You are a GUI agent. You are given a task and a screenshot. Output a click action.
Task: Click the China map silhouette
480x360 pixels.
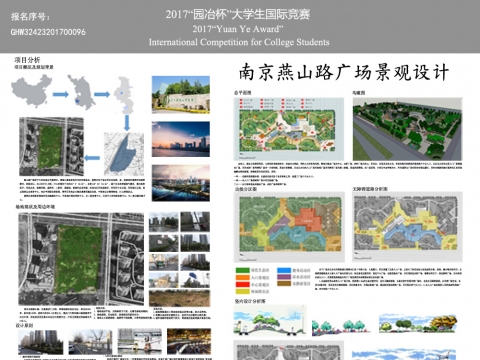pos(31,91)
